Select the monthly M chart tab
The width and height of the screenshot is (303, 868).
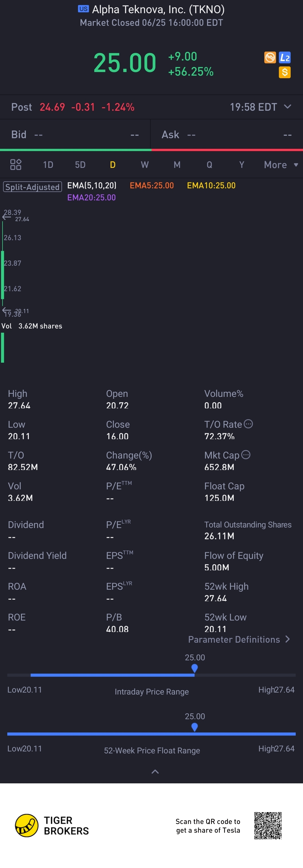(x=177, y=165)
